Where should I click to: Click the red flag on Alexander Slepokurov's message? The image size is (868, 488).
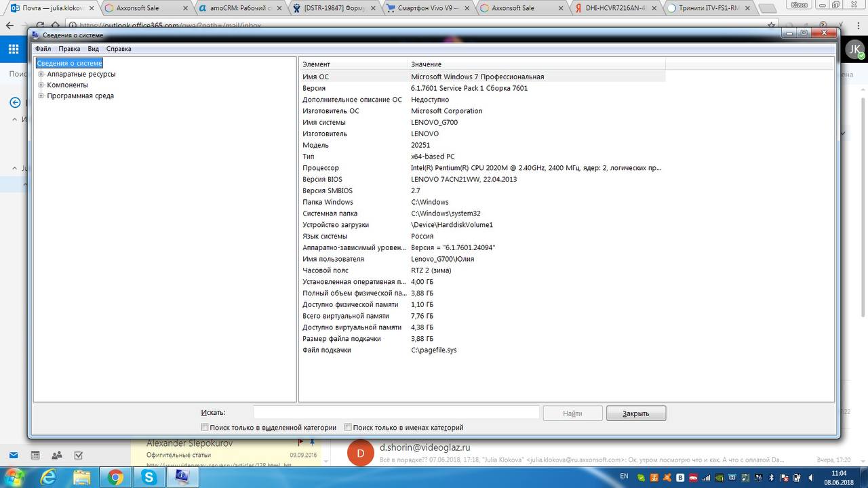(301, 443)
